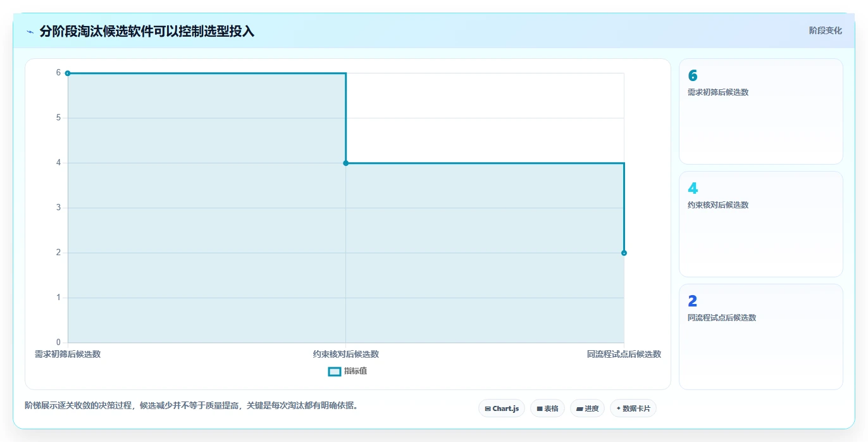Select the 进度 tag pill
Image resolution: width=868 pixels, height=442 pixels.
pyautogui.click(x=587, y=408)
